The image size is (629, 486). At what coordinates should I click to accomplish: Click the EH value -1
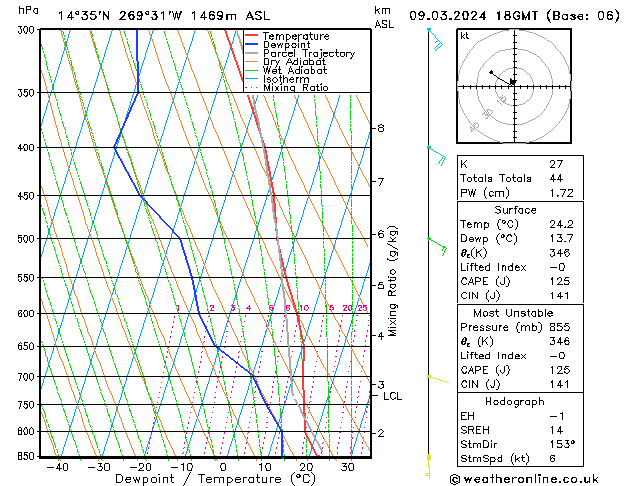click(x=557, y=416)
